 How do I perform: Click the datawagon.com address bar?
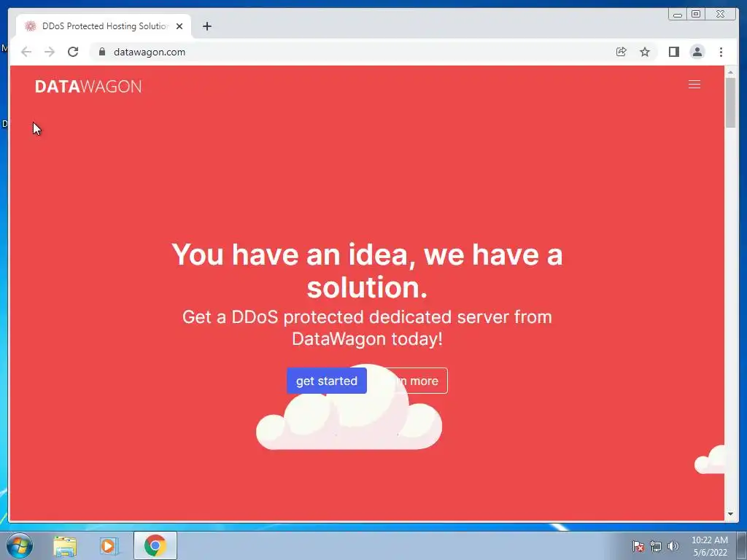pyautogui.click(x=352, y=52)
